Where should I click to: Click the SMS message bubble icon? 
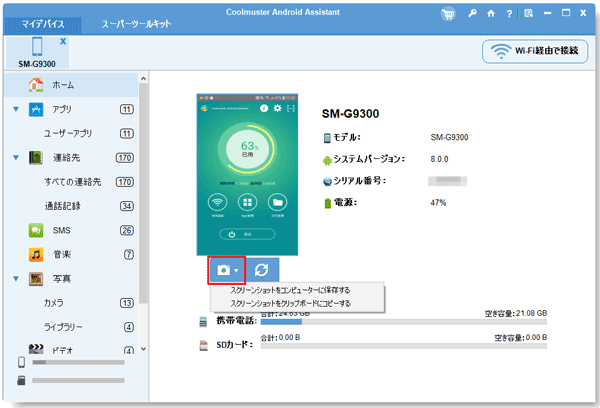click(x=36, y=230)
